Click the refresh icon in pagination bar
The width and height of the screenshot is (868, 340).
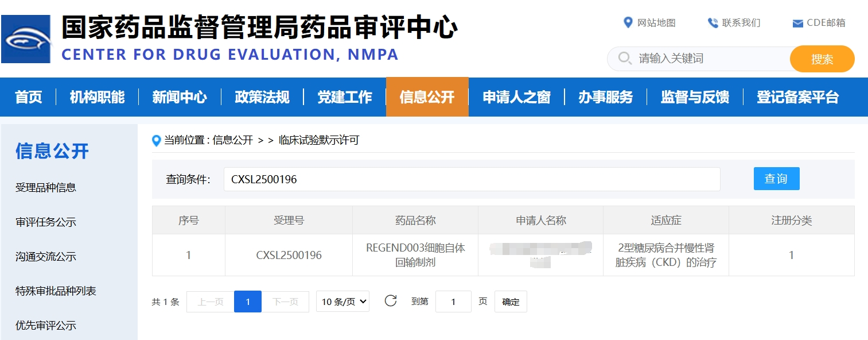[x=391, y=301]
